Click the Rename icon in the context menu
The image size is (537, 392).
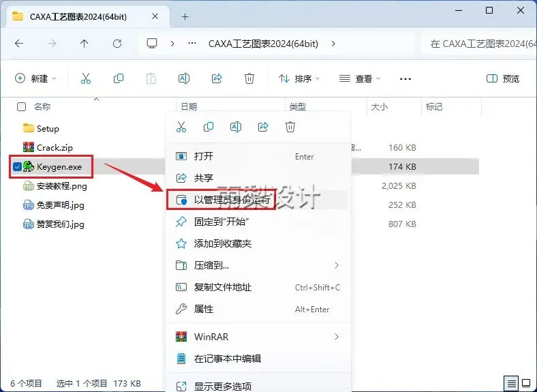(236, 127)
